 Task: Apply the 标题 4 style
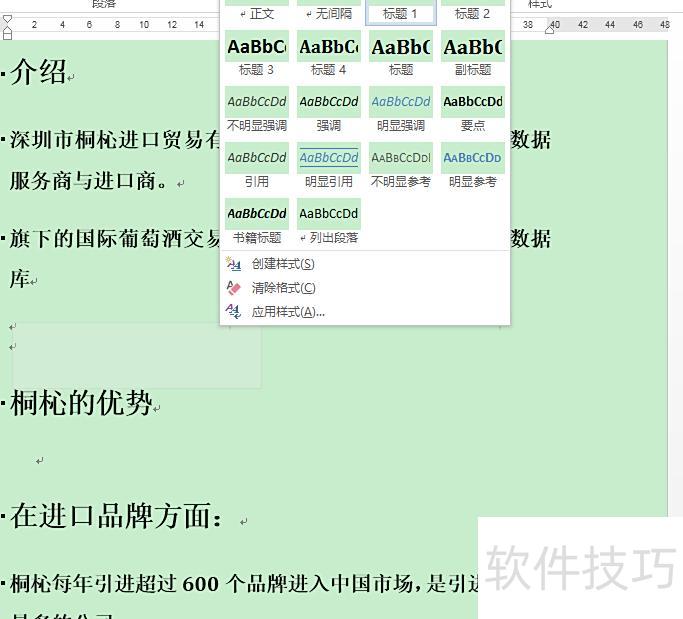(328, 54)
